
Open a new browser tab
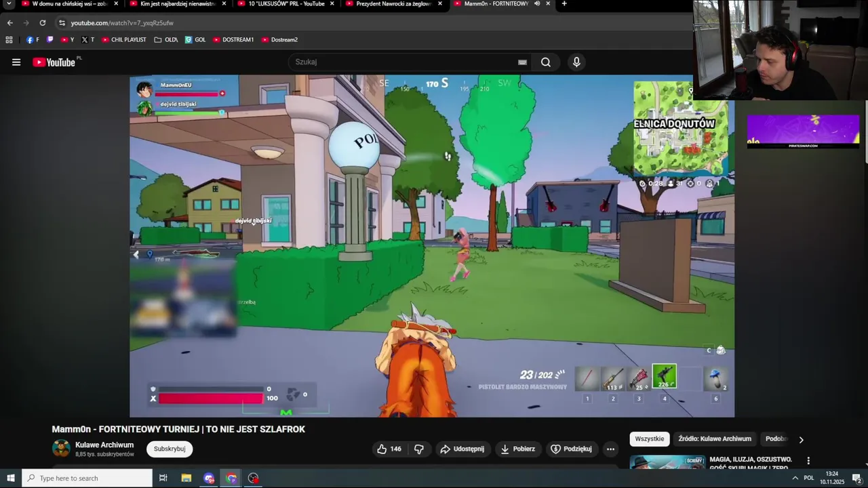point(564,4)
